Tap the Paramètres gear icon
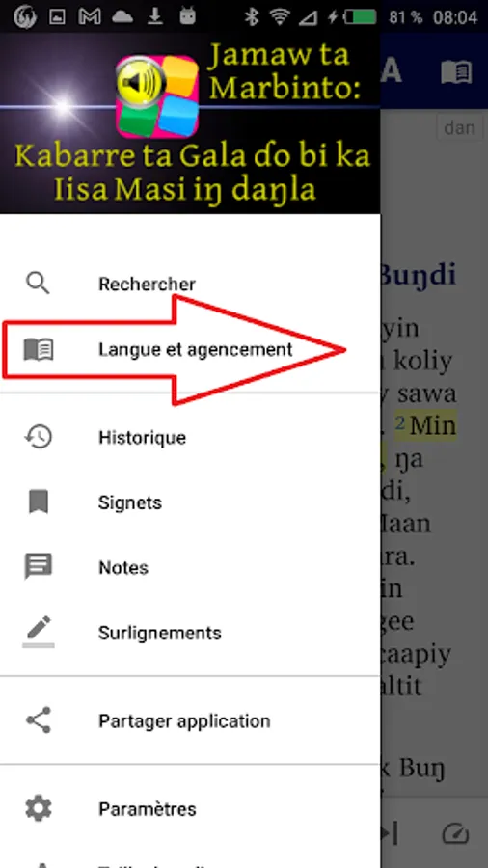The height and width of the screenshot is (868, 488). pos(39,809)
